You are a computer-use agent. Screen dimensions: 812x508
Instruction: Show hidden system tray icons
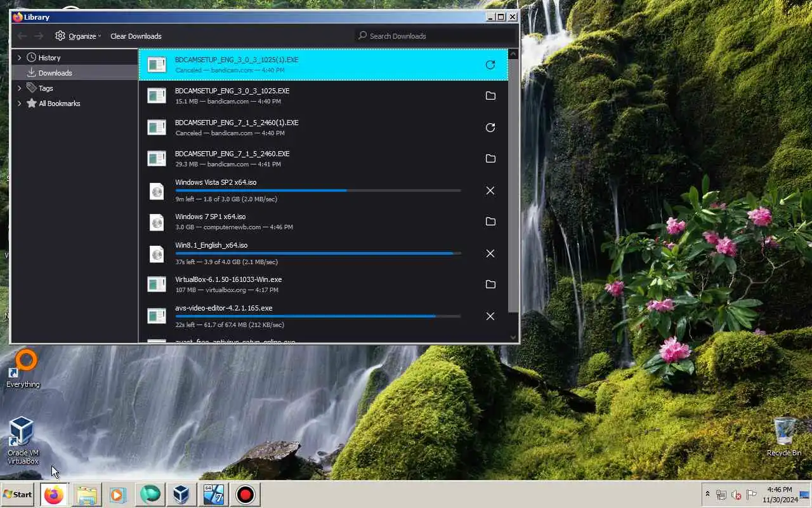(x=707, y=494)
